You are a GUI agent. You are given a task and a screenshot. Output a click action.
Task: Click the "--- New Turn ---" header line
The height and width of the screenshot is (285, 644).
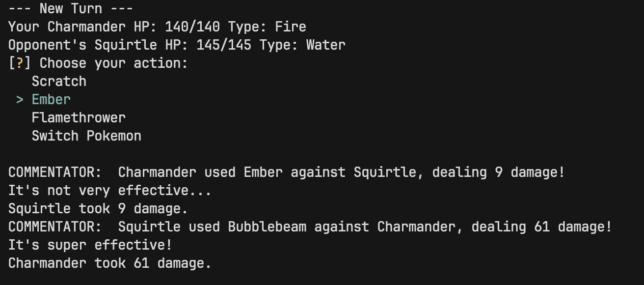(x=71, y=8)
